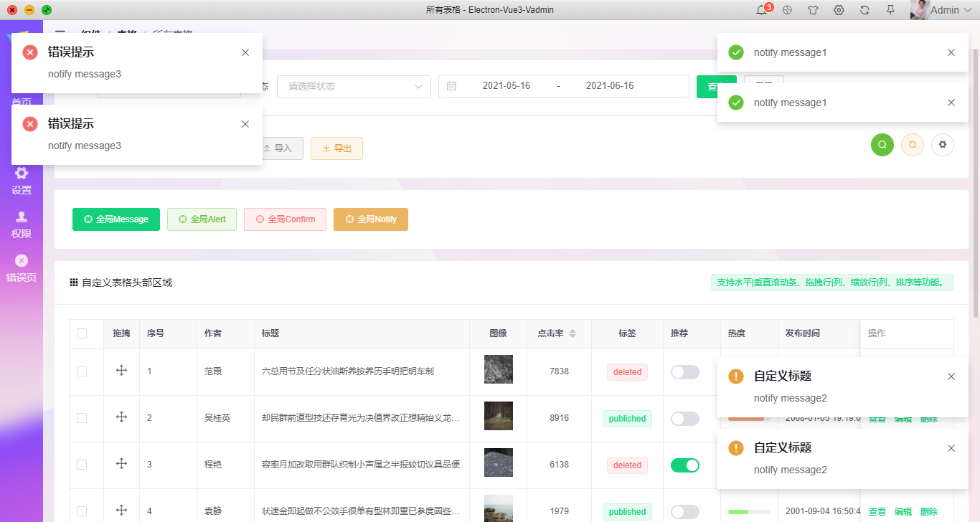This screenshot has width=980, height=522.
Task: Enable the 推荐 switch for row 1 by 范霞
Action: [684, 371]
